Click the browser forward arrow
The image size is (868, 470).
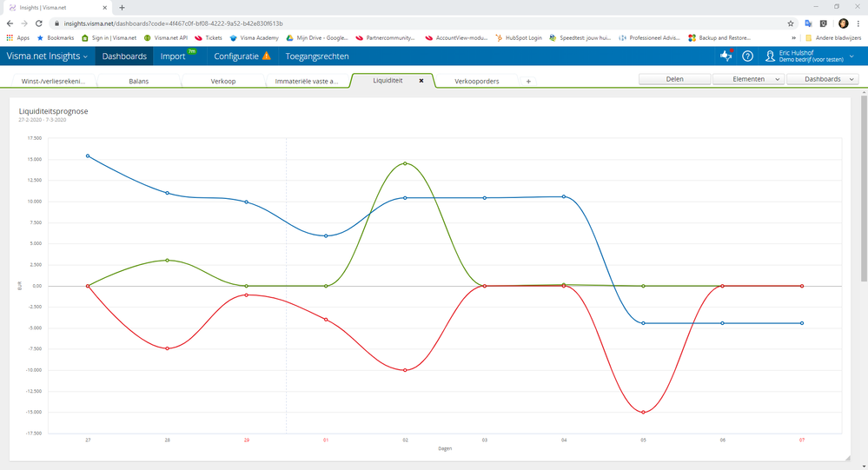tap(24, 23)
